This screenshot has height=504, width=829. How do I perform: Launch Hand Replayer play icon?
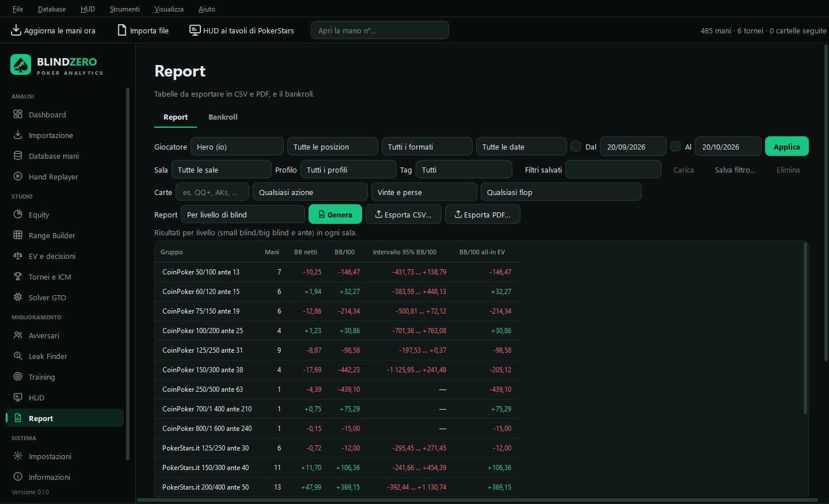point(18,177)
